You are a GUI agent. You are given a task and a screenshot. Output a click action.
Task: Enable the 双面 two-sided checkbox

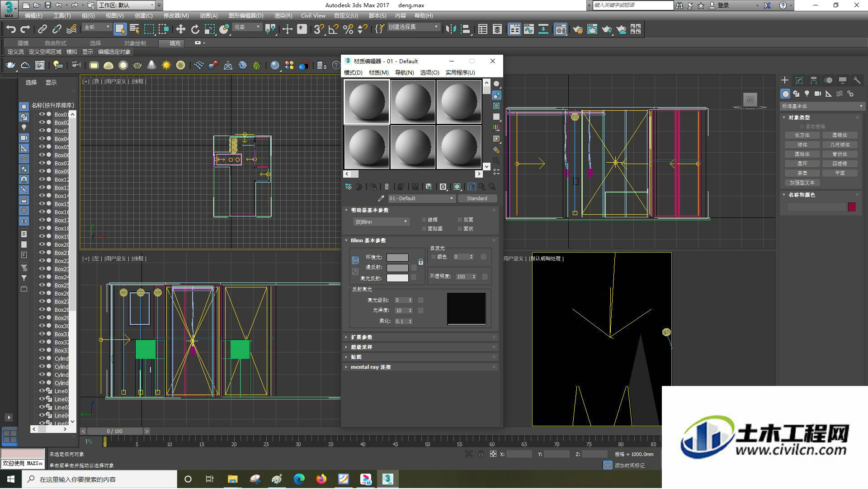coord(460,220)
